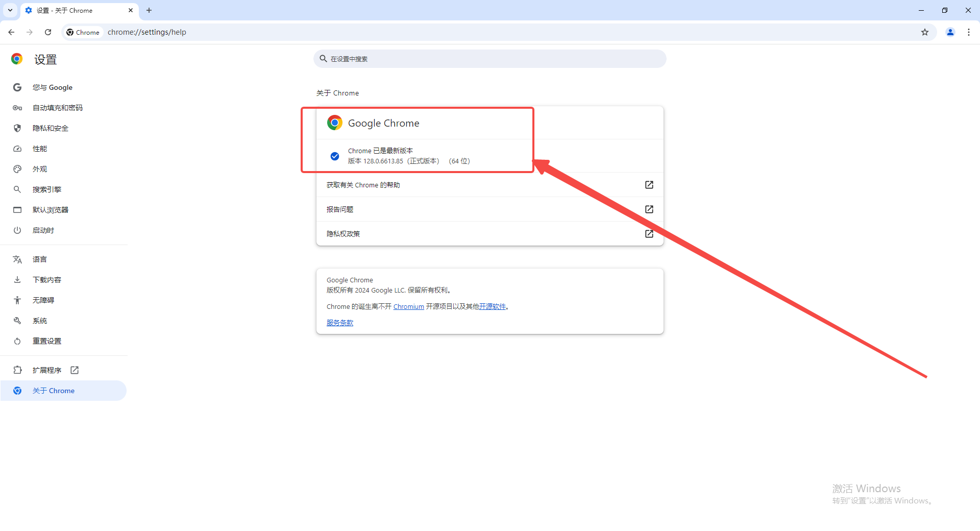The height and width of the screenshot is (531, 980).
Task: Open 获取有关 Chrome 的帮助 row
Action: [x=490, y=185]
